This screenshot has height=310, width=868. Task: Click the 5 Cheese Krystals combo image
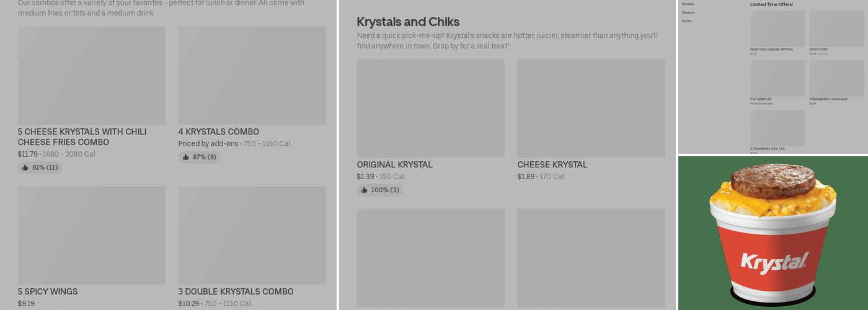click(92, 75)
